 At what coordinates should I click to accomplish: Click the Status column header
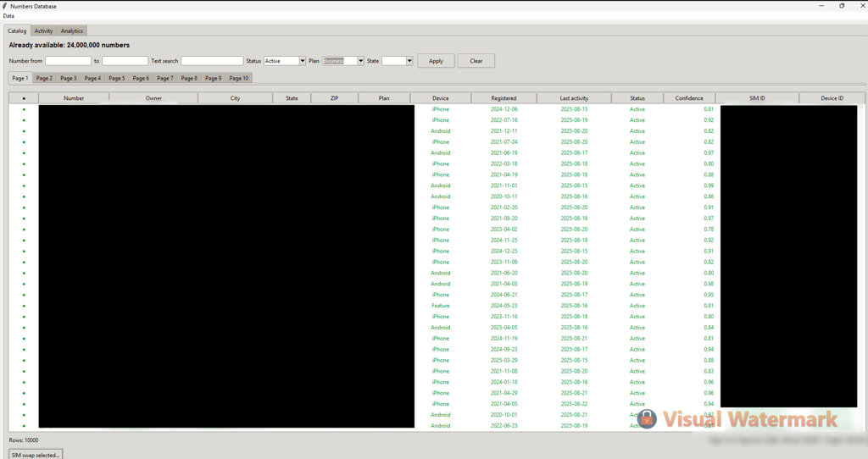637,98
